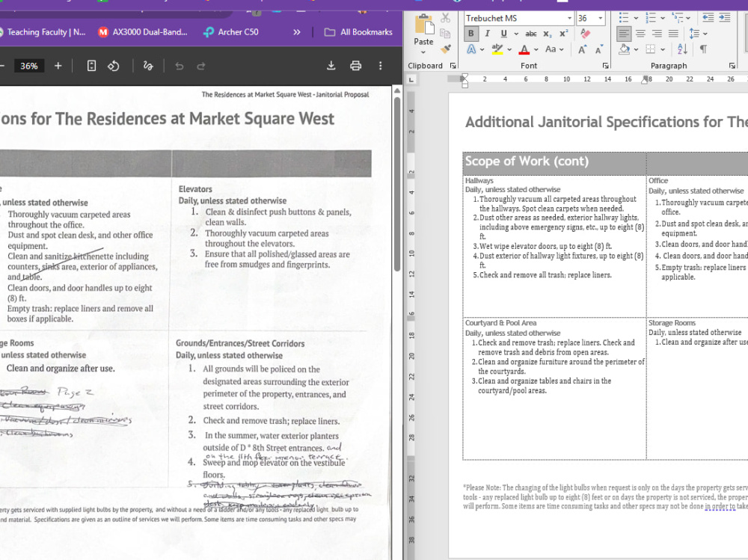Print the PDF document
This screenshot has width=748, height=560.
point(356,66)
